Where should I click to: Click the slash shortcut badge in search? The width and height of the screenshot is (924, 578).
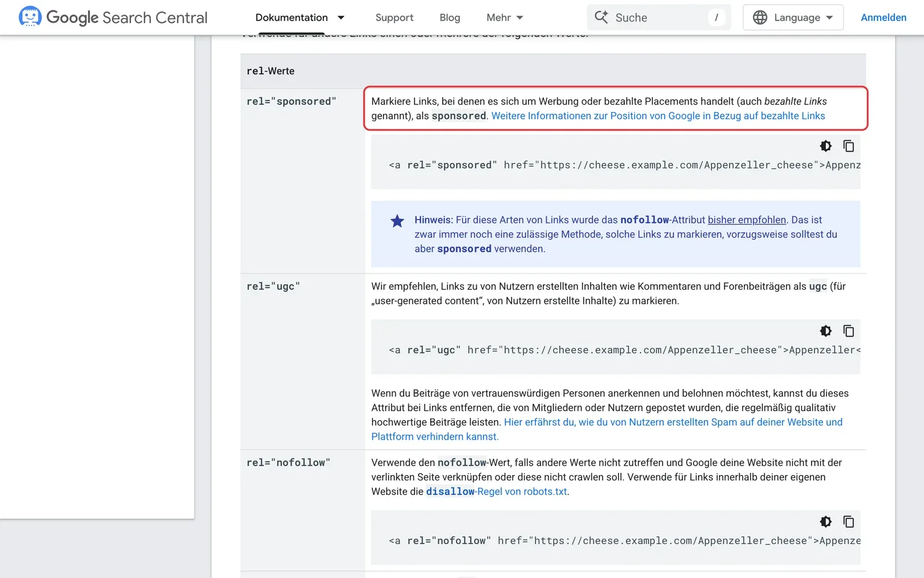tap(716, 17)
